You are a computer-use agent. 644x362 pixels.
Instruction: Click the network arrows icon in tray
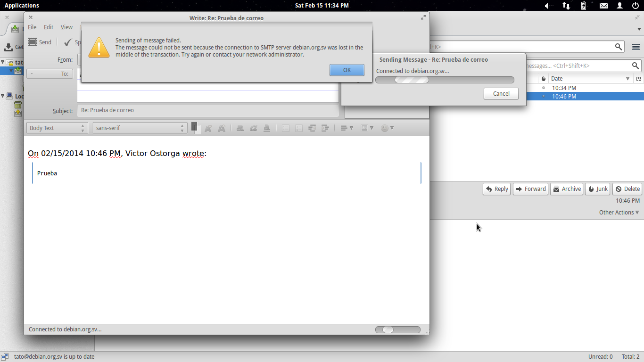(566, 6)
